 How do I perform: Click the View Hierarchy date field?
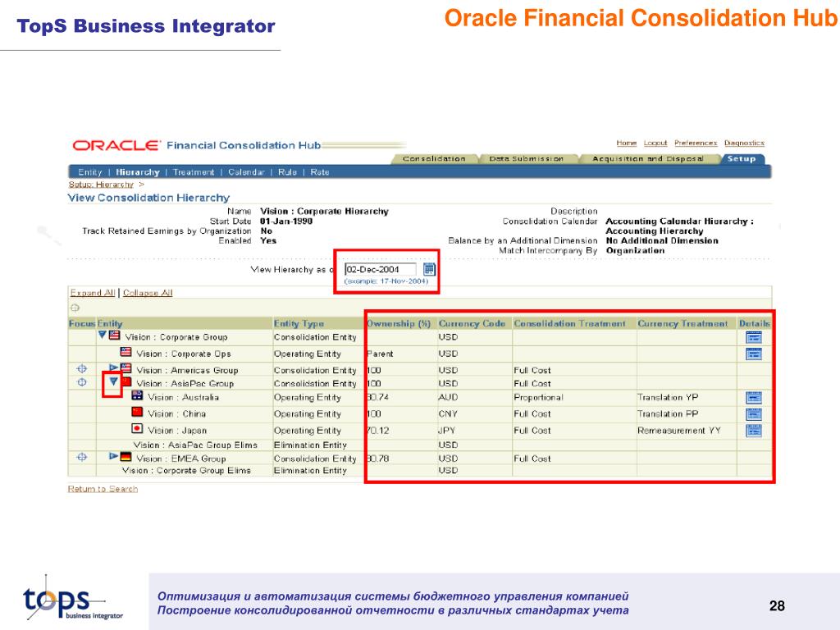[381, 269]
